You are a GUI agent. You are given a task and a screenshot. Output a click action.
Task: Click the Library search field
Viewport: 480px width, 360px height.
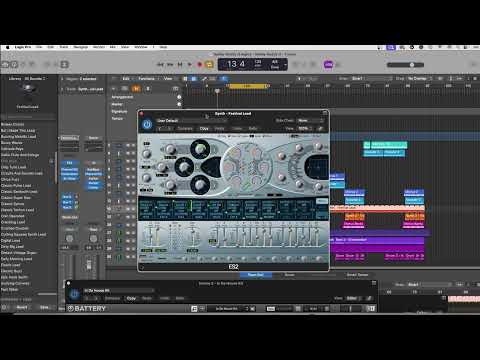(28, 117)
